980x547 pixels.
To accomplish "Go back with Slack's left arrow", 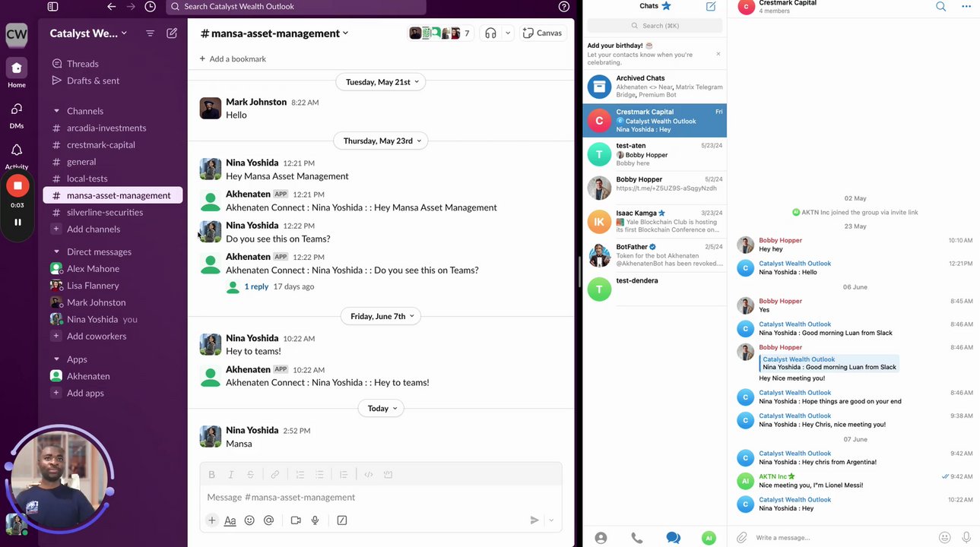I will pyautogui.click(x=112, y=6).
